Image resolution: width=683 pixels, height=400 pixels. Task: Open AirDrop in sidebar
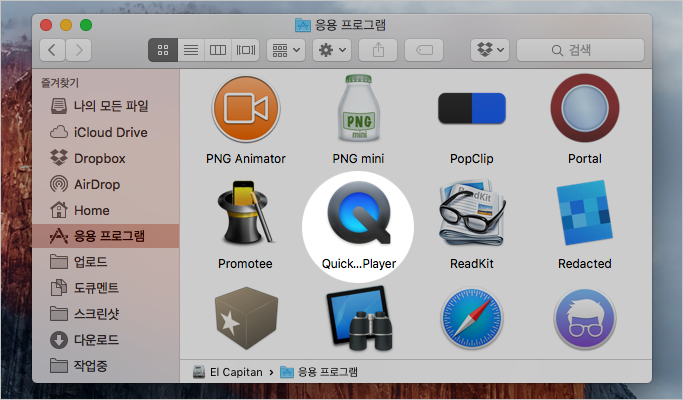point(105,184)
